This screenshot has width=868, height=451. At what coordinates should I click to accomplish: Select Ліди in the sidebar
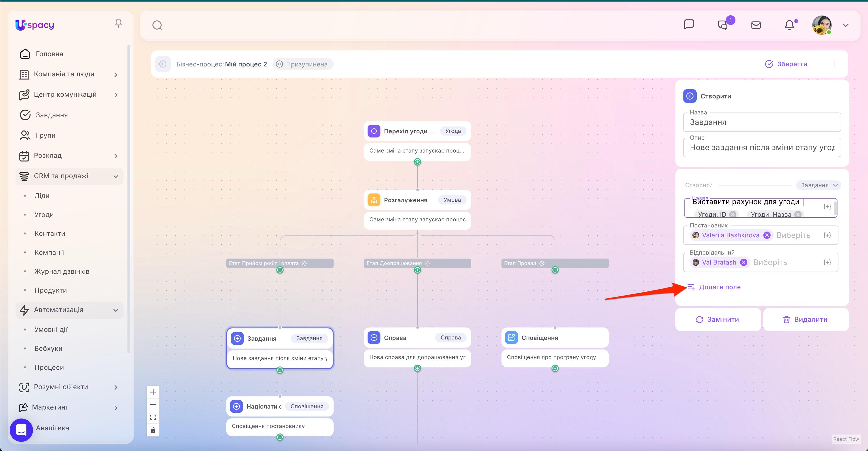click(42, 195)
